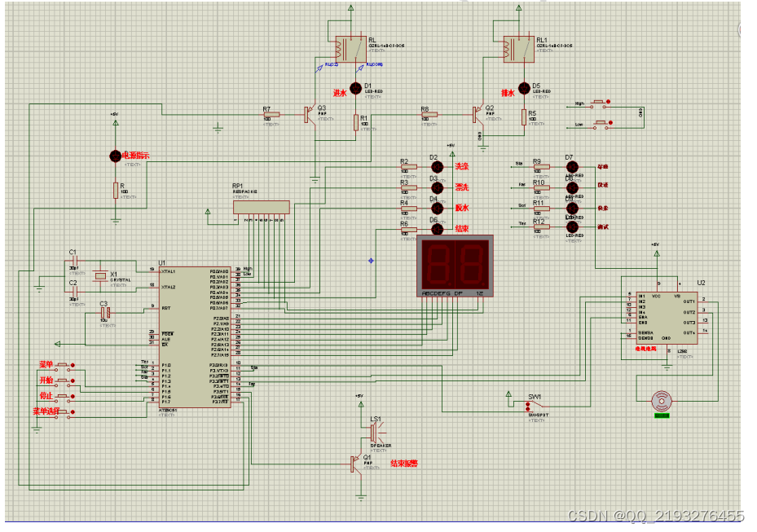The image size is (757, 532).
Task: Click the XTAL1 pin label on U1
Action: point(169,271)
